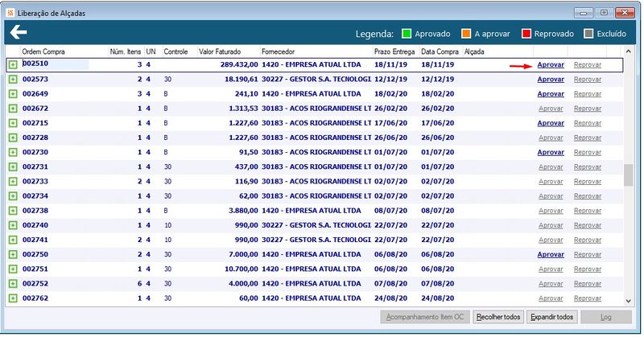Screen dimensions: 644x337
Task: Approve order 002730 via Aprovar link
Action: coord(551,152)
